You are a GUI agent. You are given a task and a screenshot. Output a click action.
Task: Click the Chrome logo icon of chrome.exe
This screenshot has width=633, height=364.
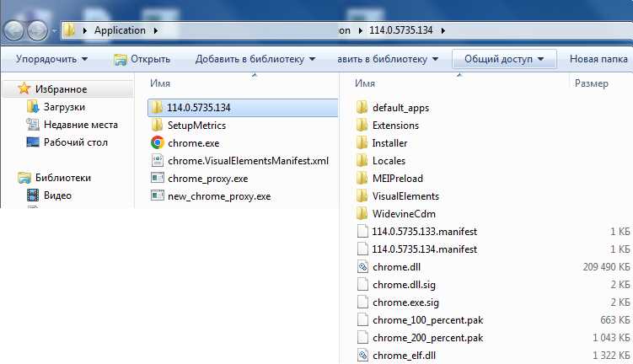tap(158, 143)
